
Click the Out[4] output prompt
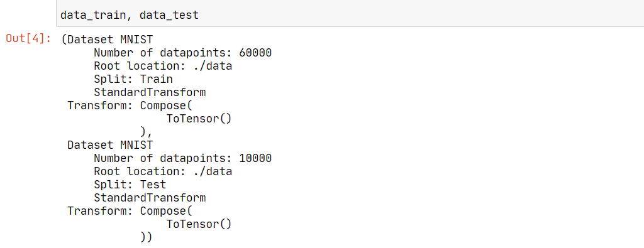29,39
